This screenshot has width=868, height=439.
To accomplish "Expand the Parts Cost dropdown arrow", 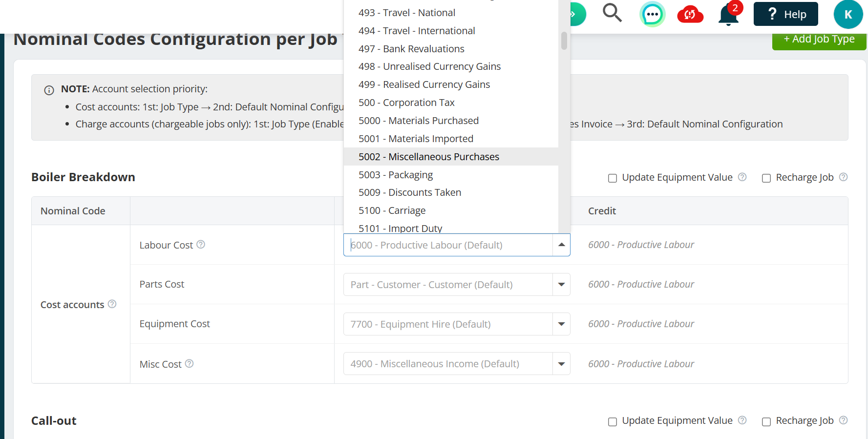I will 561,284.
